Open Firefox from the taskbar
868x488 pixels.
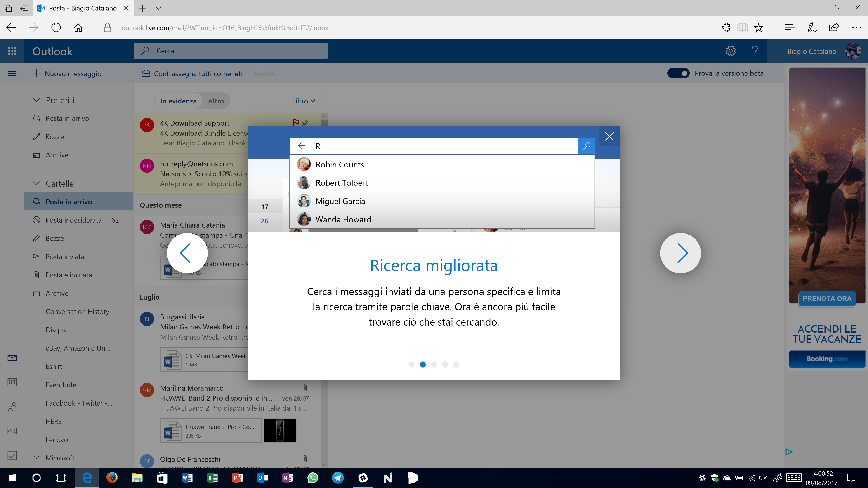pos(112,478)
